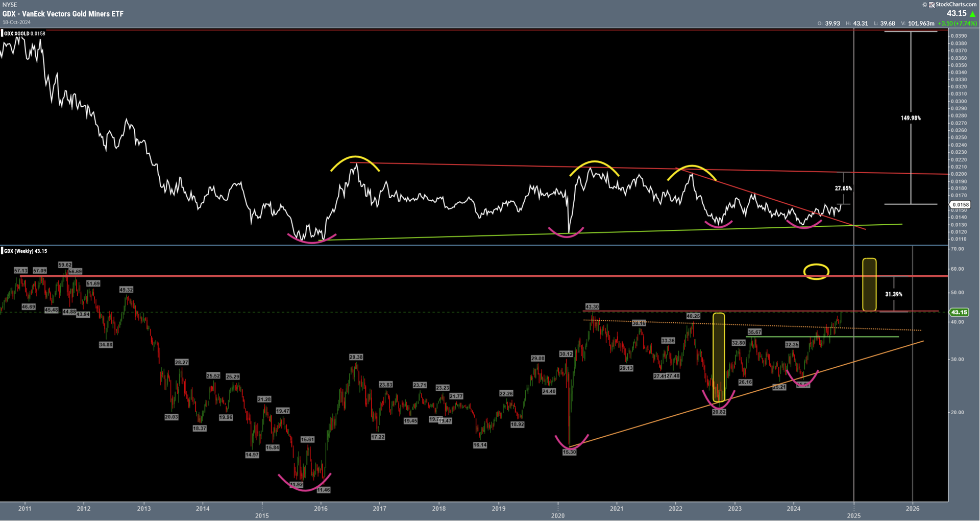Viewport: 980px width, 521px height.
Task: Click the 31.39% measurement label
Action: (x=893, y=294)
